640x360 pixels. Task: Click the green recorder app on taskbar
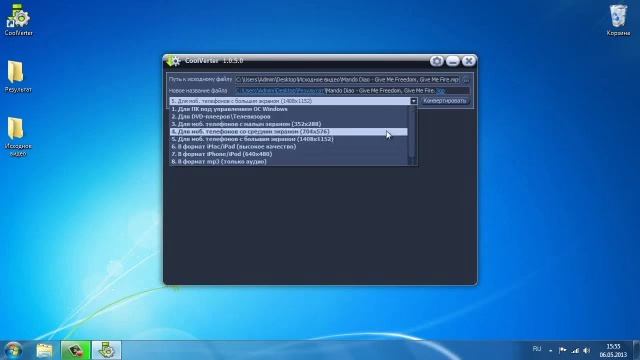[76, 350]
